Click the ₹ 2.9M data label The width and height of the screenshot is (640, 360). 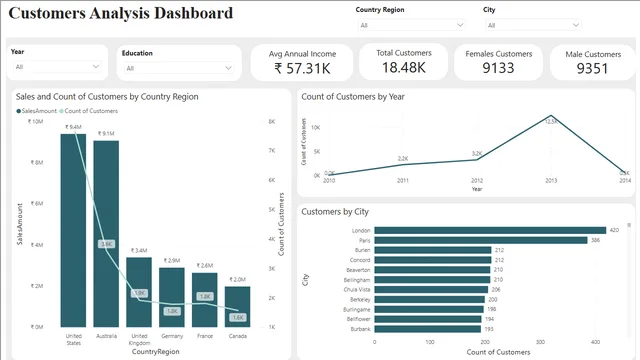pos(172,260)
